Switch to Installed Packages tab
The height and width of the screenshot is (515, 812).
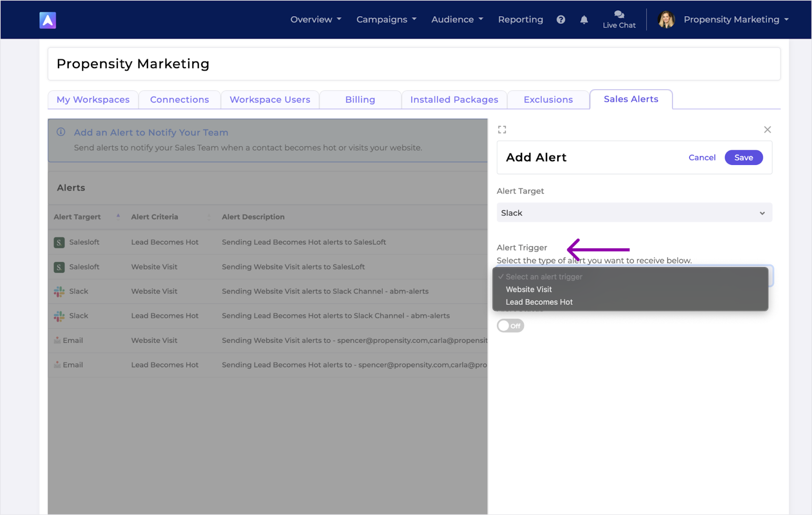tap(454, 100)
